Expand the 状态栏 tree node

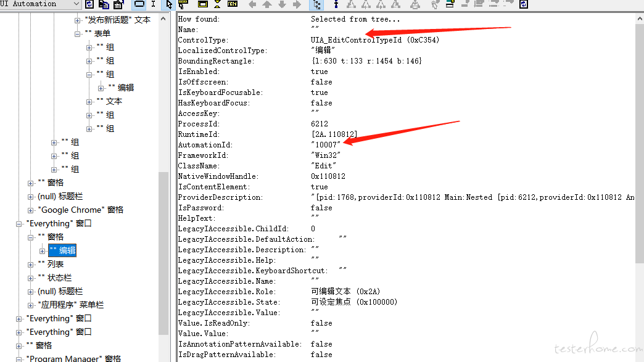(30, 278)
